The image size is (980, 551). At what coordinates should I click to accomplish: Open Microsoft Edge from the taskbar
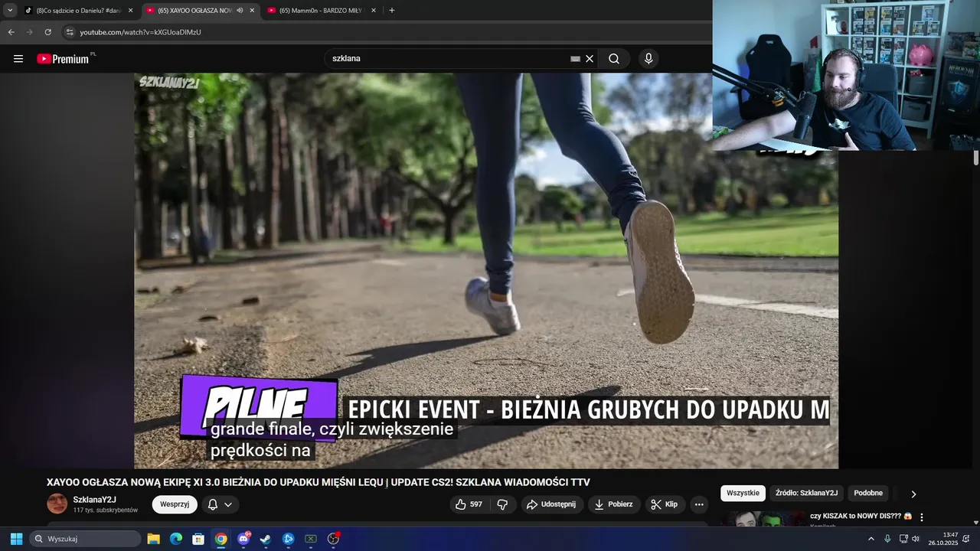[176, 539]
